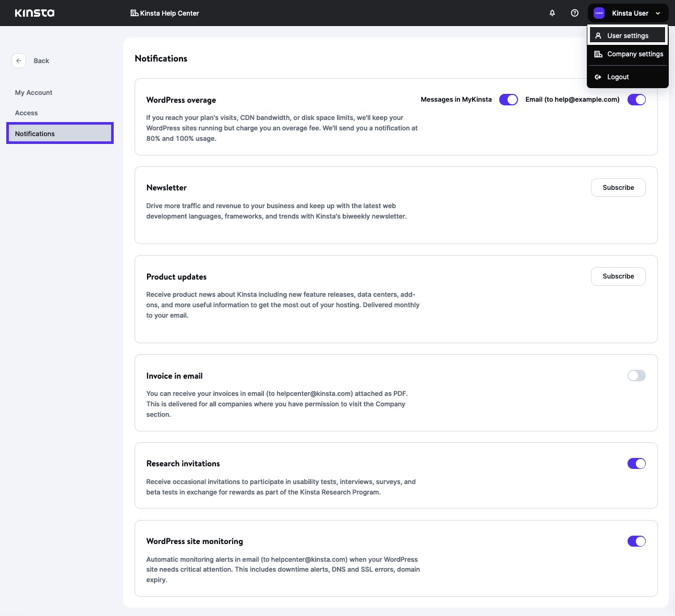Turn off Email notifications for WordPress overage
Image resolution: width=675 pixels, height=616 pixels.
click(636, 99)
